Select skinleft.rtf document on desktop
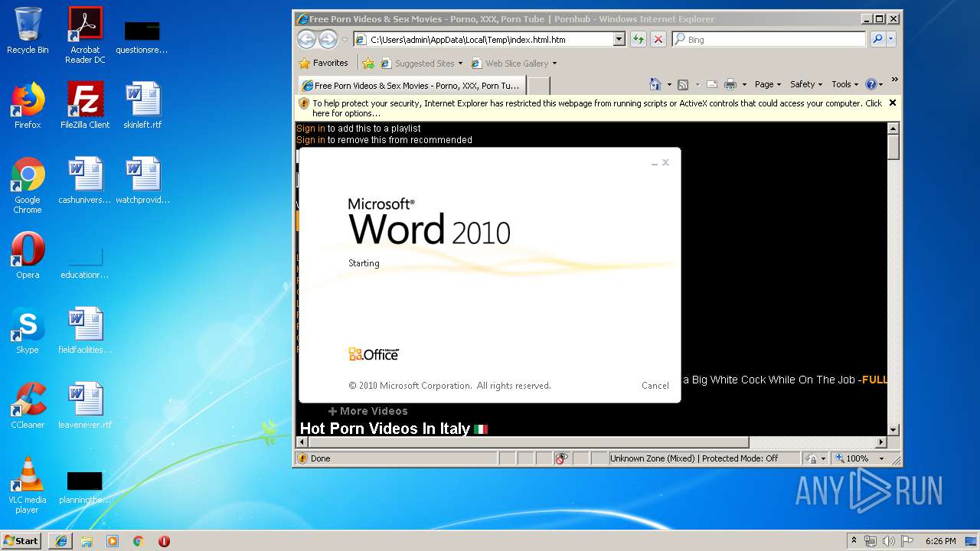This screenshot has width=980, height=551. pos(142,106)
